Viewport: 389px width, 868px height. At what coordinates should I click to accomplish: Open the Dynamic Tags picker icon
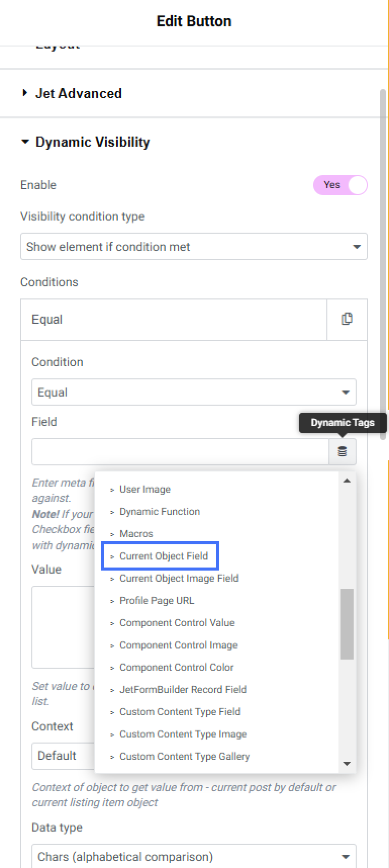(343, 452)
